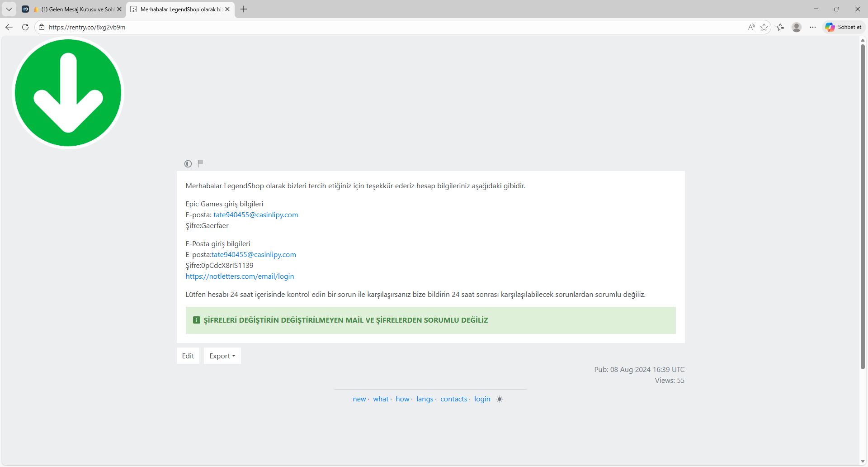Open the 'contacts' footer link
The height and width of the screenshot is (467, 868).
(454, 399)
